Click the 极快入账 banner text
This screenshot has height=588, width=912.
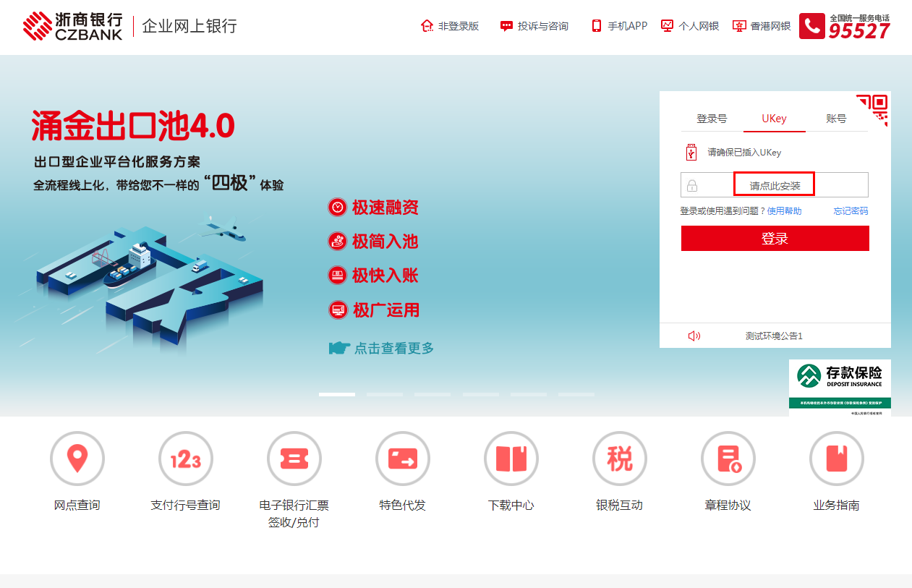click(x=385, y=276)
